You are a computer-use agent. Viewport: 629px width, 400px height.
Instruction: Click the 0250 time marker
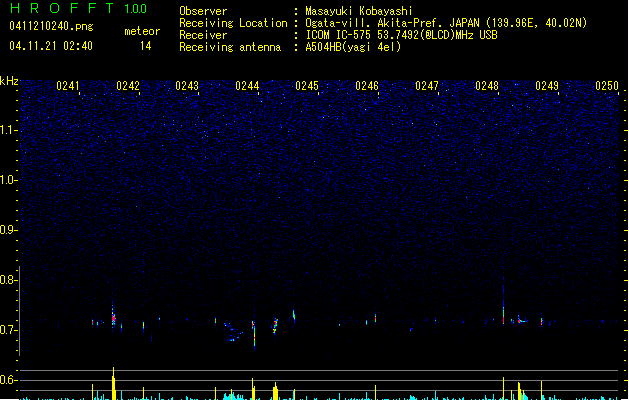pyautogui.click(x=607, y=86)
